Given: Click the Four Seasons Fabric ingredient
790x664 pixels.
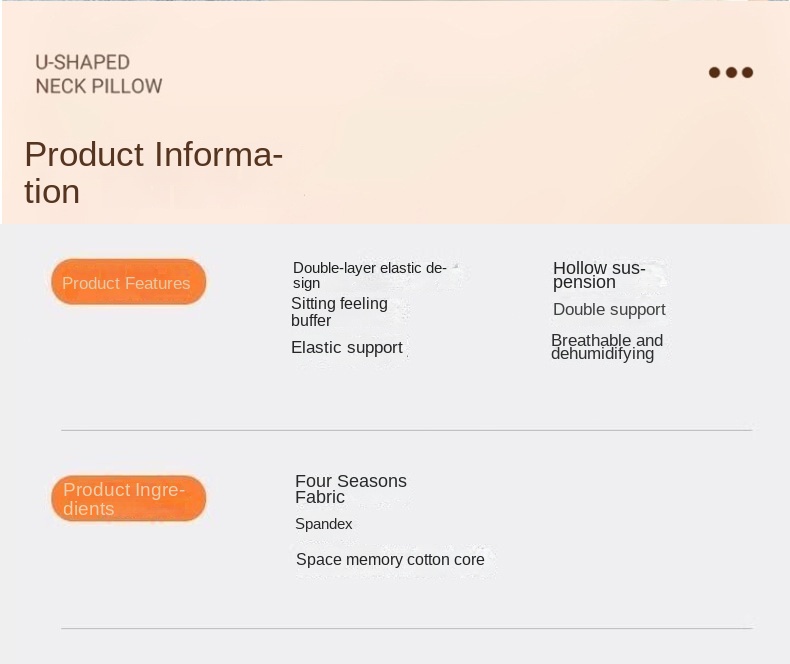Looking at the screenshot, I should [x=350, y=489].
